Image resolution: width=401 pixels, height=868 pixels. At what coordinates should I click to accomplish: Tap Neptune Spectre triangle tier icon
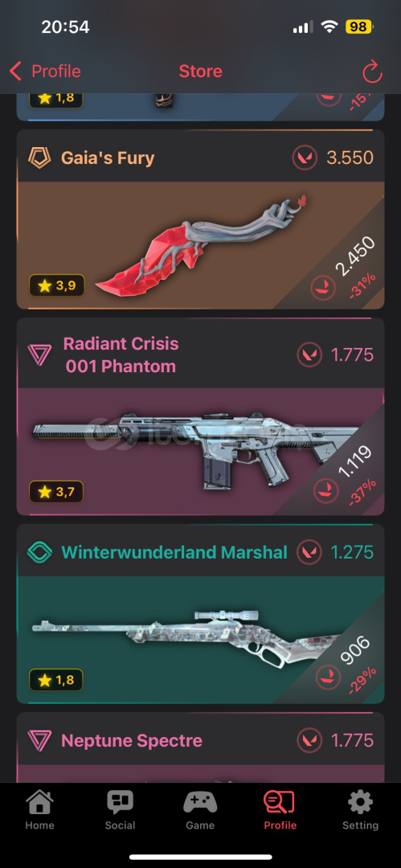(40, 741)
